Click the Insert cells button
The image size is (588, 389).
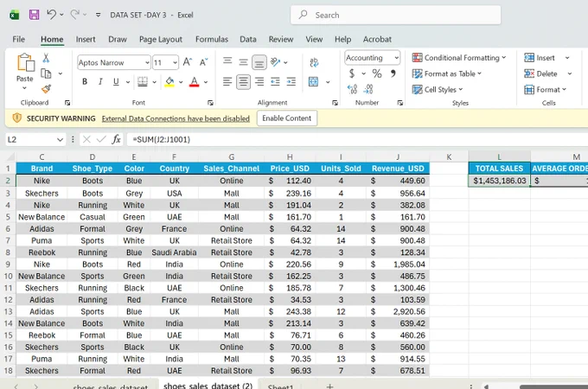pyautogui.click(x=540, y=58)
